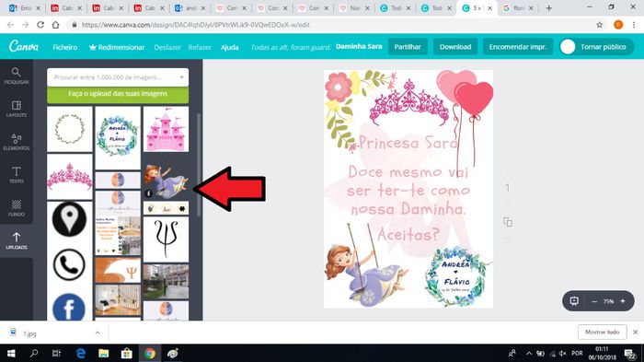Click the info icon on princess thumbnail

point(149,193)
